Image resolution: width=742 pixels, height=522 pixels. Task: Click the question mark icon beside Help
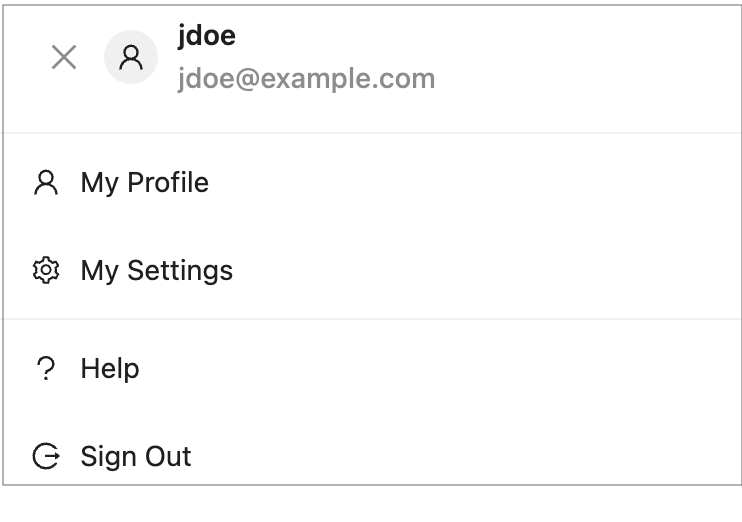point(46,369)
